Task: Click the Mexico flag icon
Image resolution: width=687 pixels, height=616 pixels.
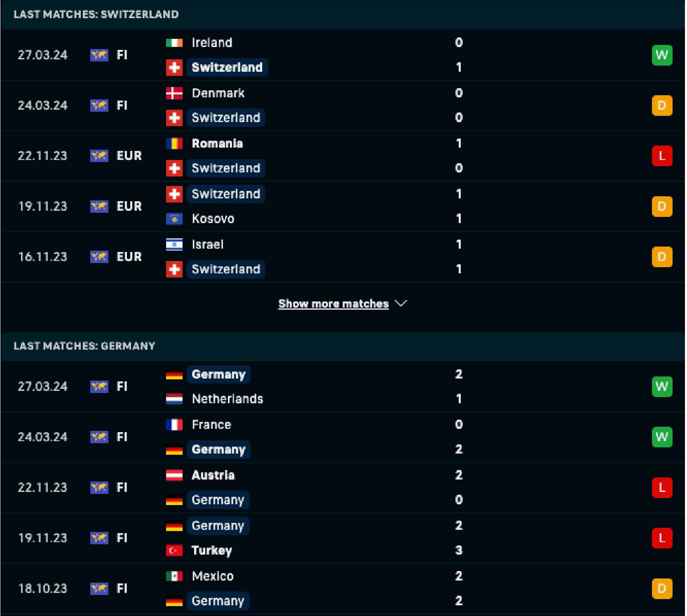Action: coord(174,576)
